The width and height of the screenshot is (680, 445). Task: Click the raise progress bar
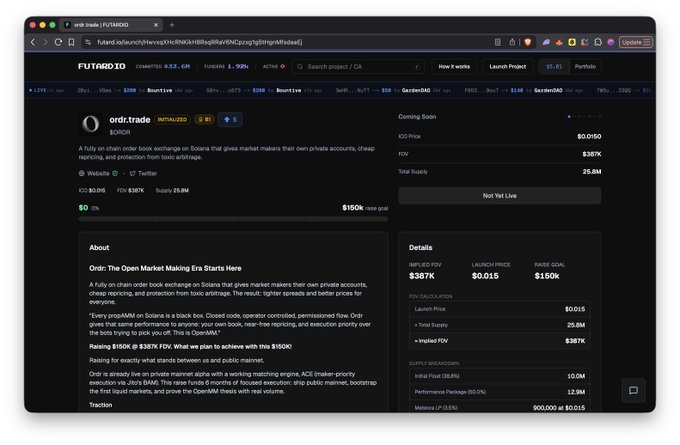point(233,219)
